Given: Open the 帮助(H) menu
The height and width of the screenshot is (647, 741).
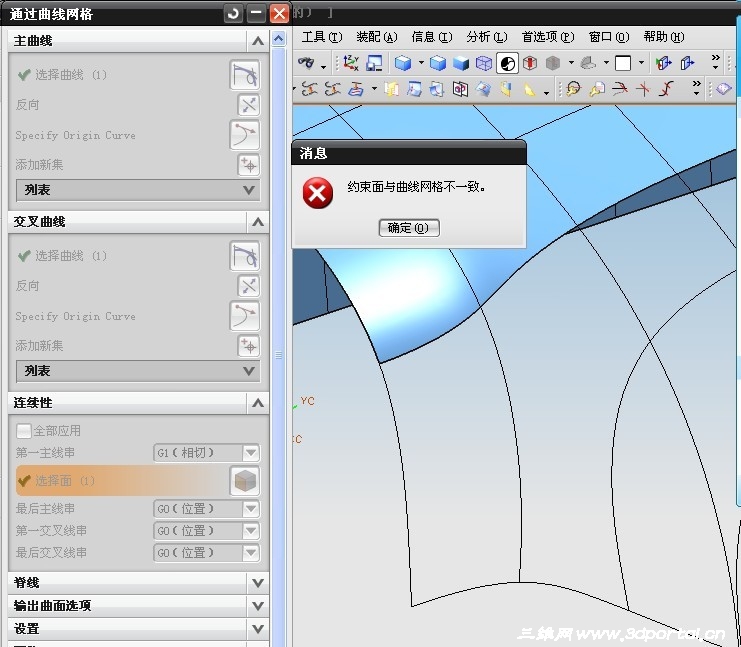Looking at the screenshot, I should click(663, 37).
